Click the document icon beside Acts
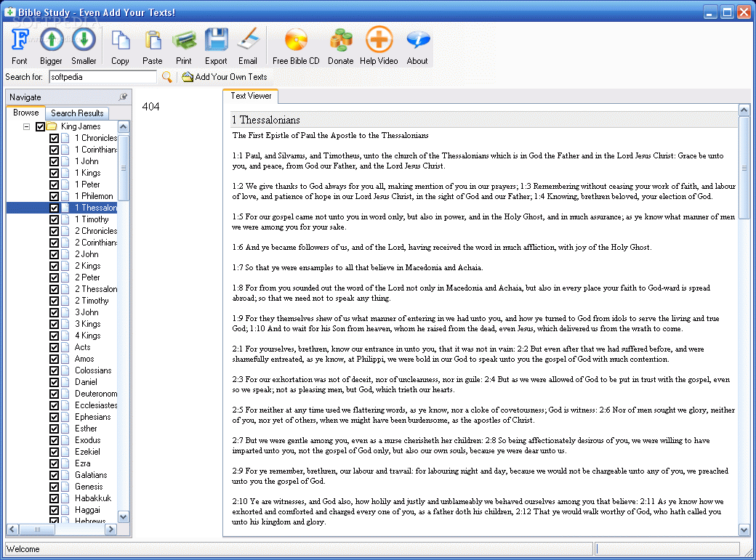 65,347
